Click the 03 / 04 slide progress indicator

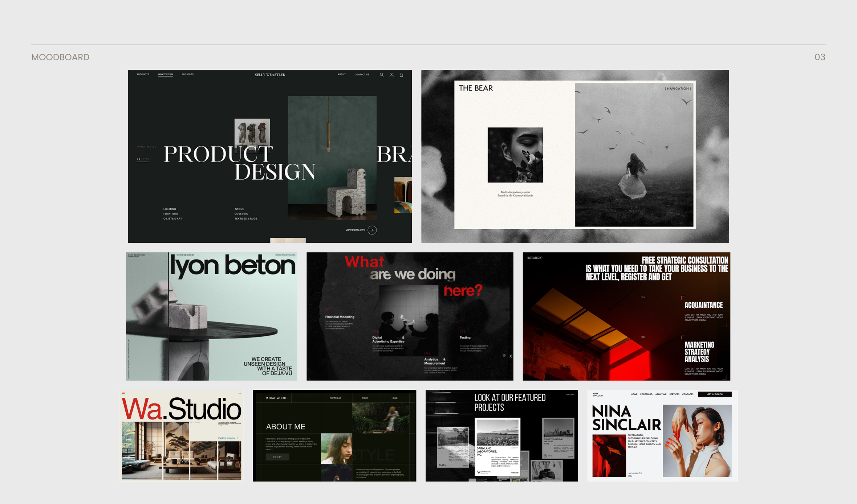pyautogui.click(x=143, y=159)
